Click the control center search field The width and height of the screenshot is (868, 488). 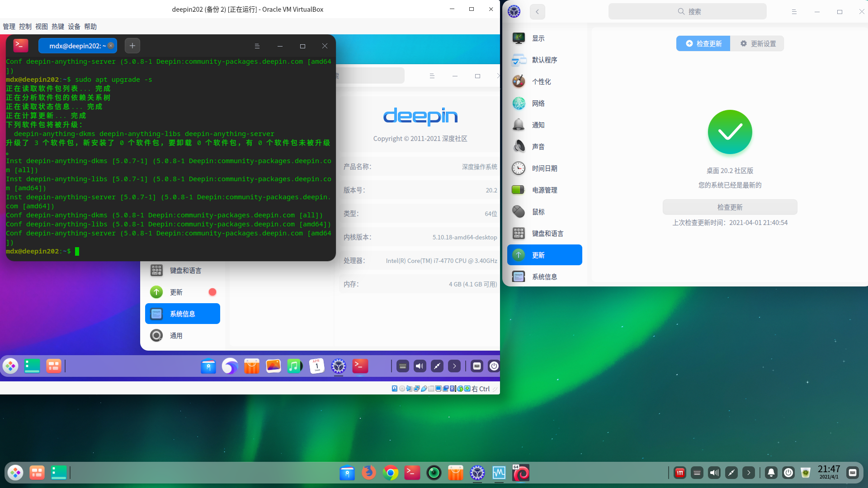coord(687,12)
